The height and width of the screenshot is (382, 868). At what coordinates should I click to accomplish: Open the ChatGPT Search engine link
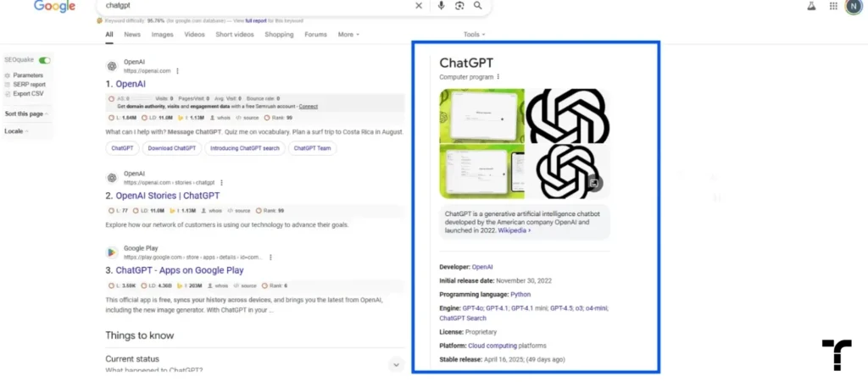pyautogui.click(x=463, y=318)
